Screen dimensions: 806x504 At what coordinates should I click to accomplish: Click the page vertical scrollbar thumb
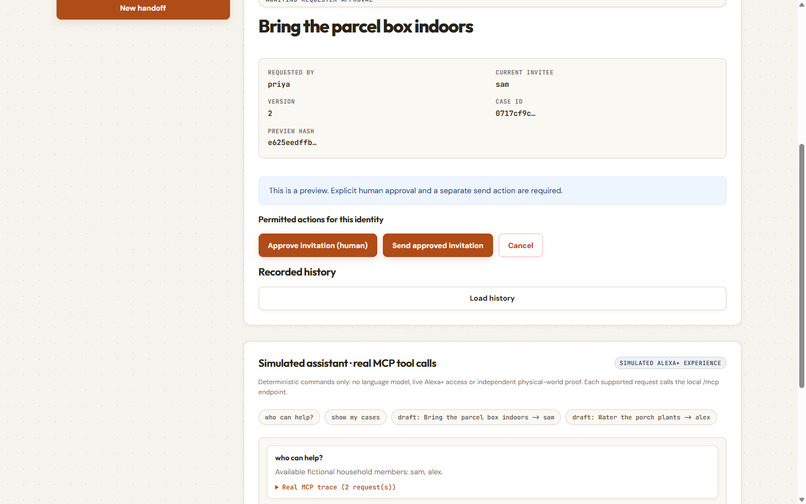click(x=801, y=266)
